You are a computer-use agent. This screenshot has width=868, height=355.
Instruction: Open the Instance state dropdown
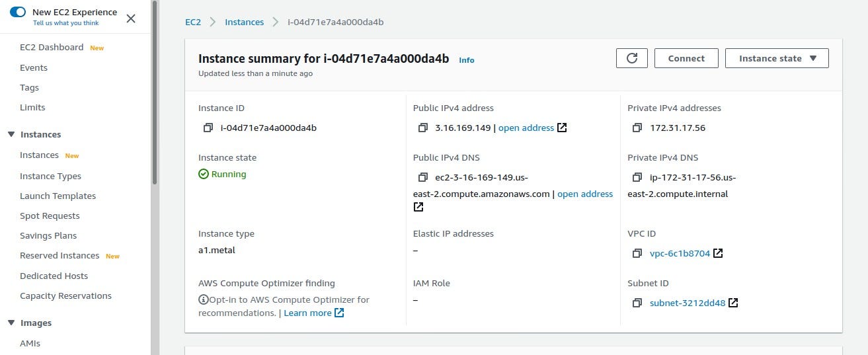tap(777, 58)
